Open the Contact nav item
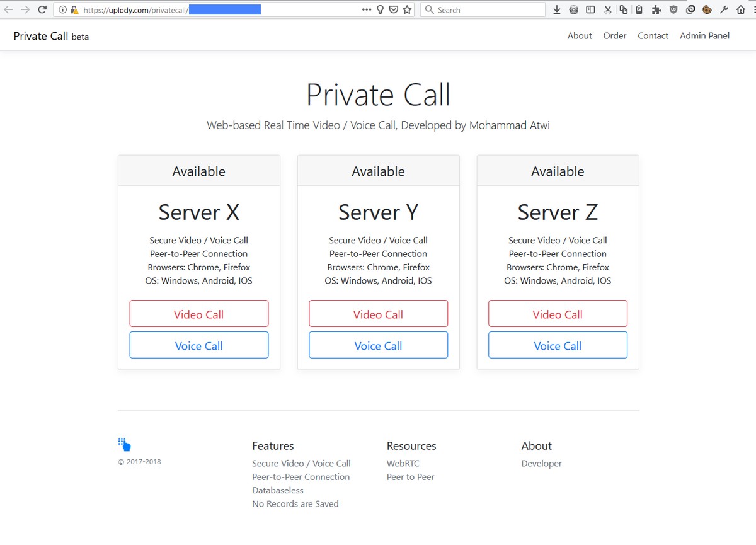Viewport: 756px width, 545px height. [x=653, y=36]
